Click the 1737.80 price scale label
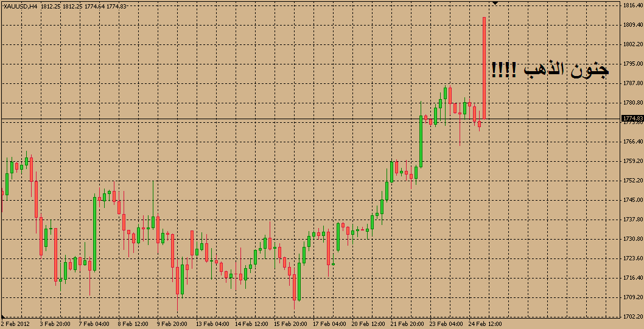644x329 pixels. (633, 220)
